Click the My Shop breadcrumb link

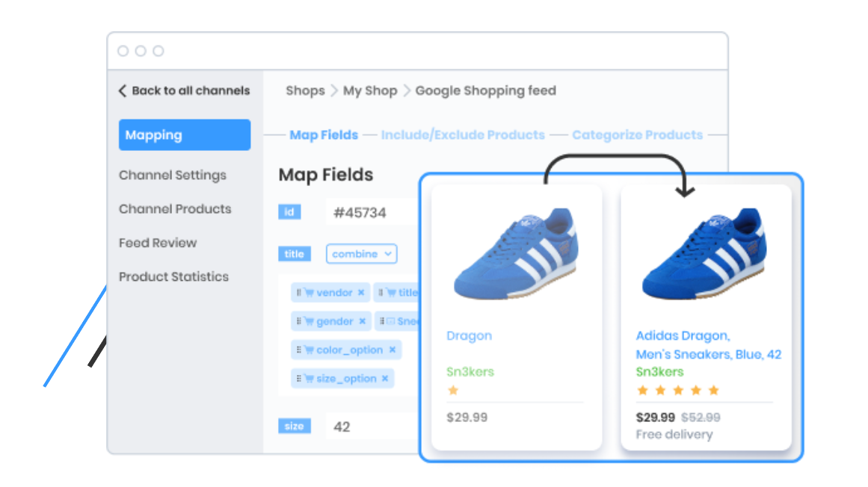click(369, 90)
